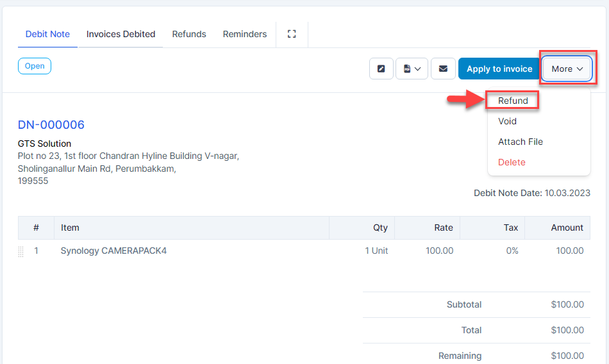This screenshot has width=609, height=364.
Task: Toggle full screen view icon
Action: tap(292, 34)
